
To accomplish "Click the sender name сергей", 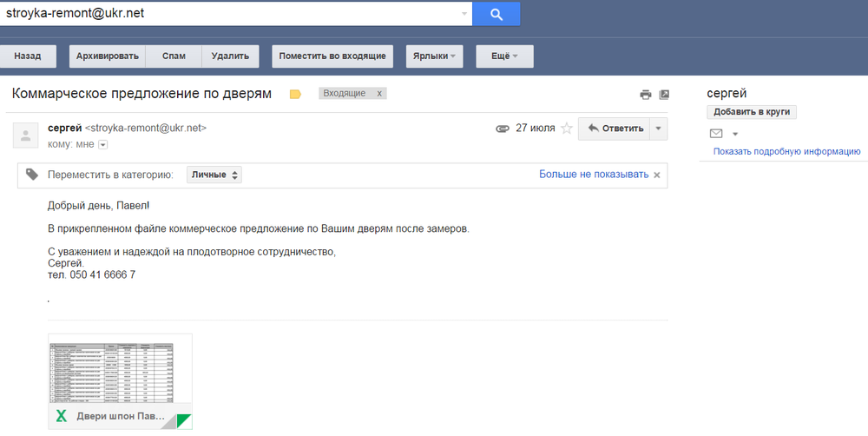I will point(65,128).
